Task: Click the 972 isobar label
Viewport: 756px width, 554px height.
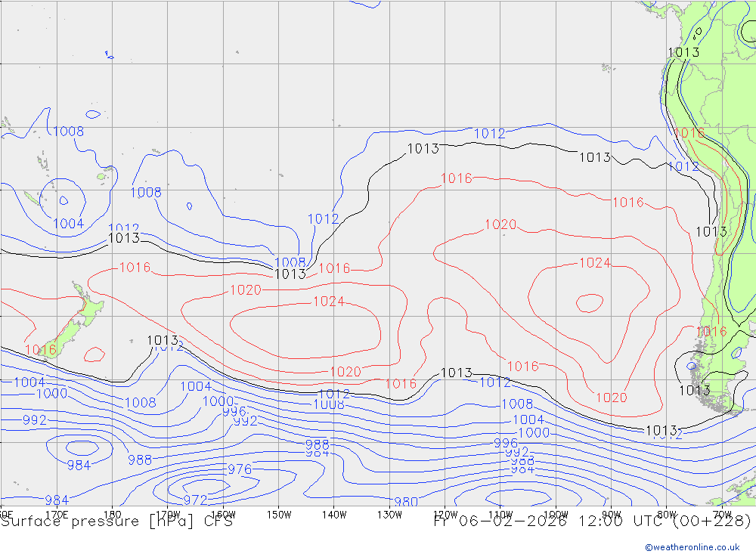Action: [195, 500]
